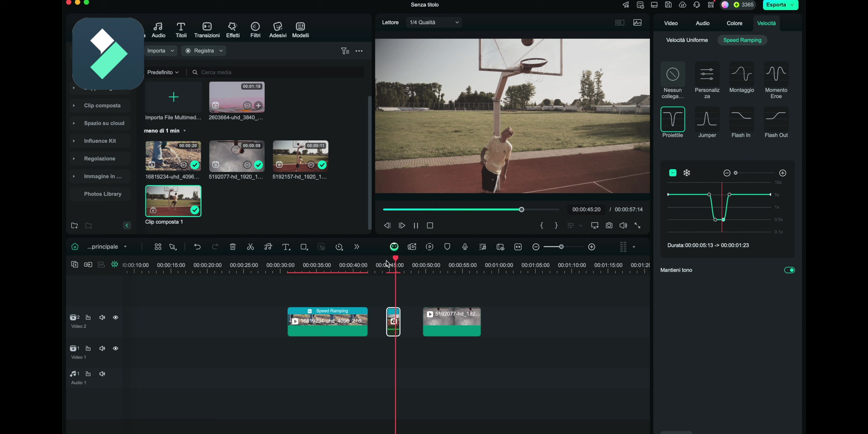The image size is (868, 434).
Task: Lock the Video 1 track
Action: (88, 348)
